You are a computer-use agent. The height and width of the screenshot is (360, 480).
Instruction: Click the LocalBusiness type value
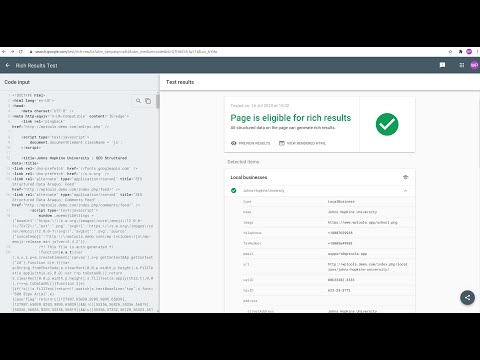[341, 202]
